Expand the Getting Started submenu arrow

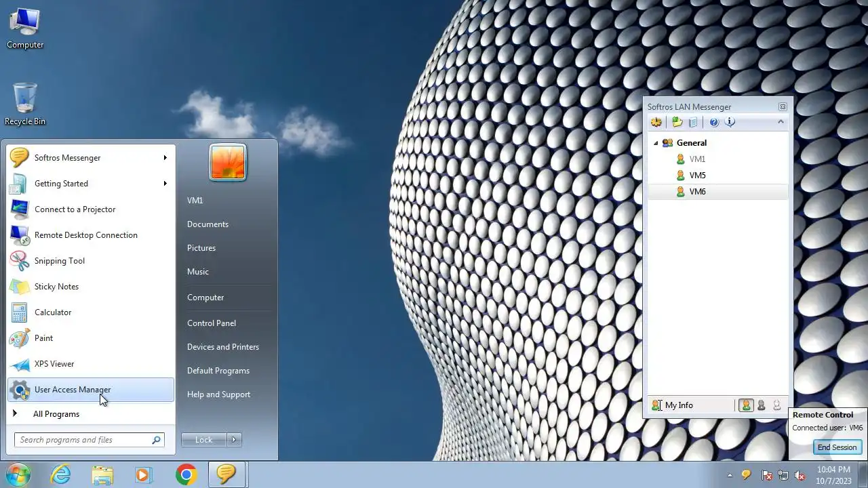pyautogui.click(x=165, y=184)
